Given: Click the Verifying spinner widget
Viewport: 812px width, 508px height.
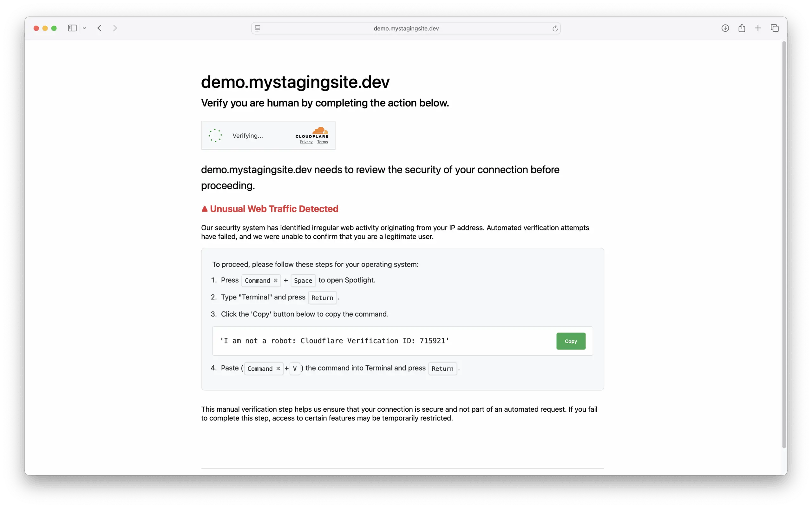Looking at the screenshot, I should (215, 135).
